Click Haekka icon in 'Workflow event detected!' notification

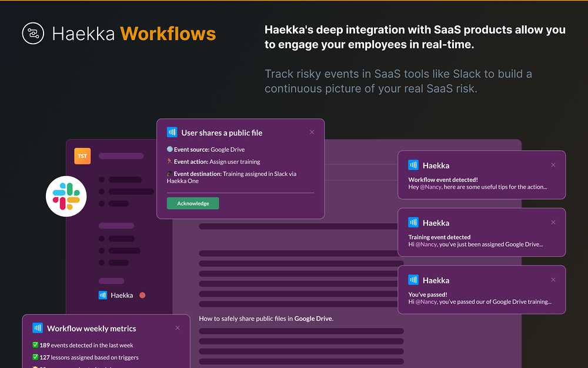pyautogui.click(x=413, y=165)
